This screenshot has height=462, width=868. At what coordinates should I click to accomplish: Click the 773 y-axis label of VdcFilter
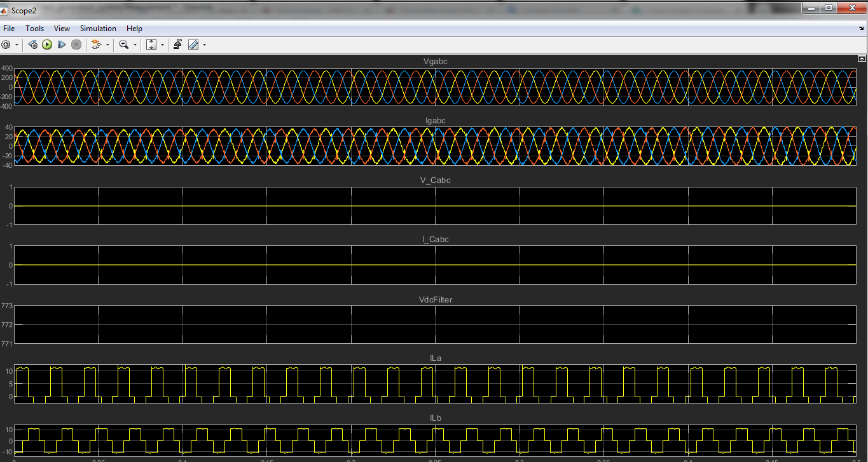(6, 306)
